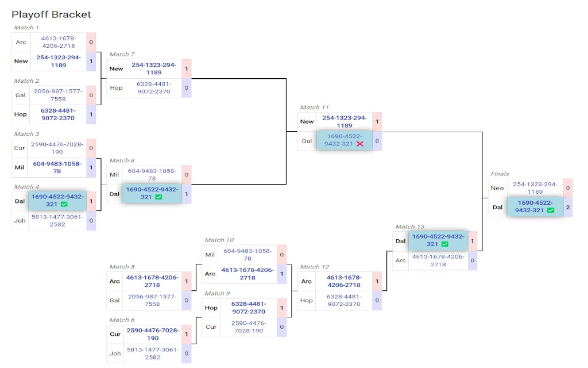588x368 pixels.
Task: Select New team cell in Match 7
Action: (116, 69)
